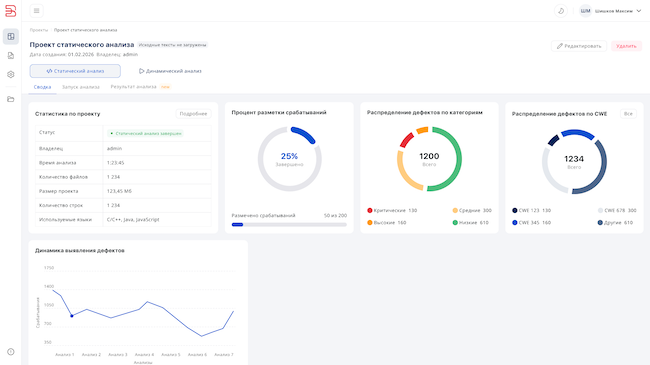Open the folder sidebar icon
This screenshot has width=650, height=365.
click(11, 99)
